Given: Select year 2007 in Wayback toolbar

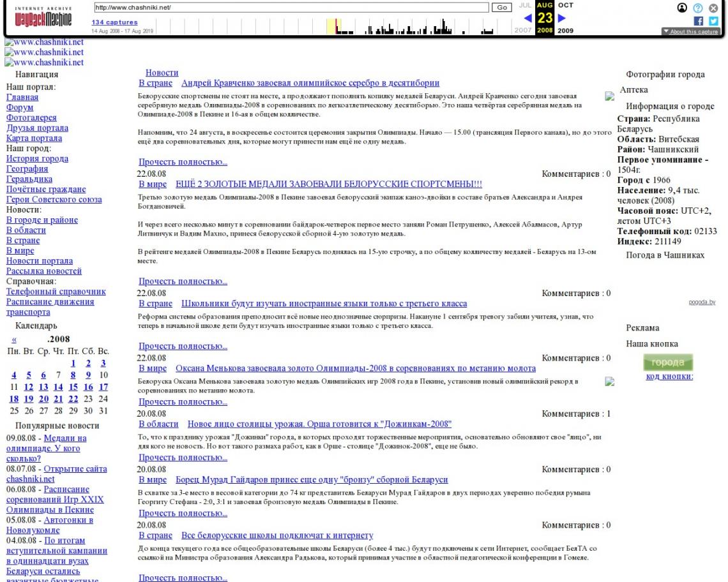Looking at the screenshot, I should (523, 30).
